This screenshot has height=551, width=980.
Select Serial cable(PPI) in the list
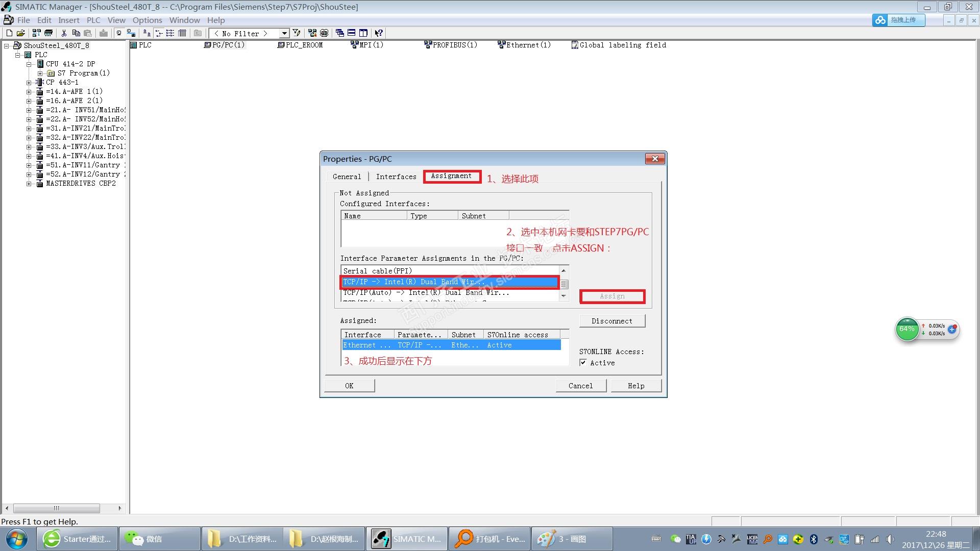(378, 271)
